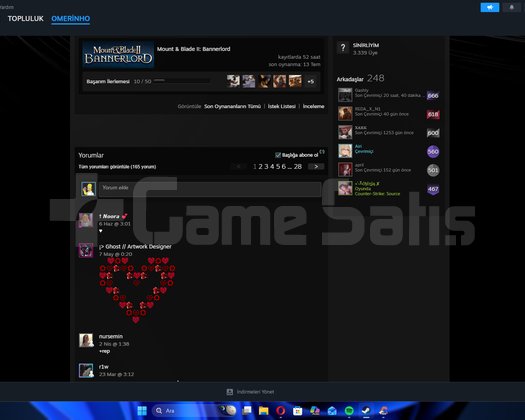Open the online friend with level 560
The width and height of the screenshot is (525, 420).
tap(388, 151)
